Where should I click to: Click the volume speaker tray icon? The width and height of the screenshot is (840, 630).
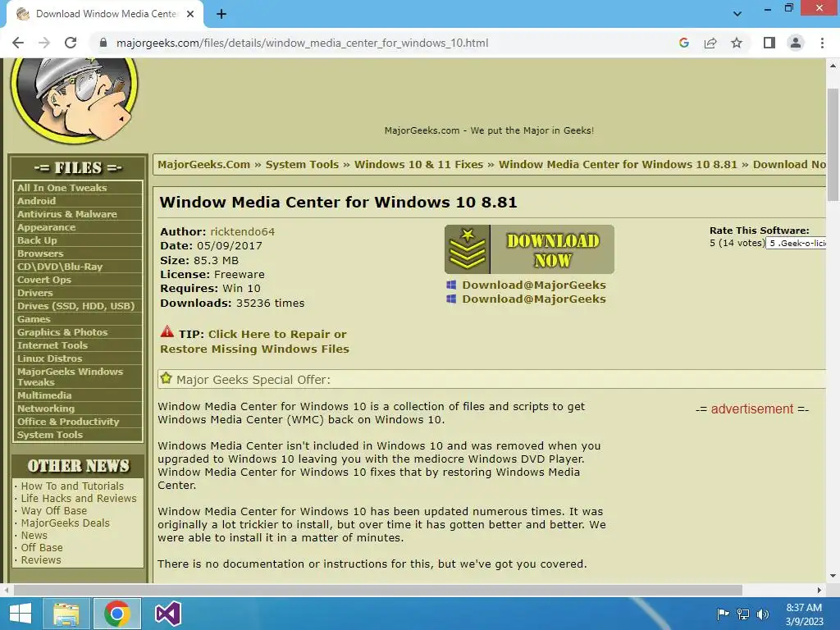[762, 614]
